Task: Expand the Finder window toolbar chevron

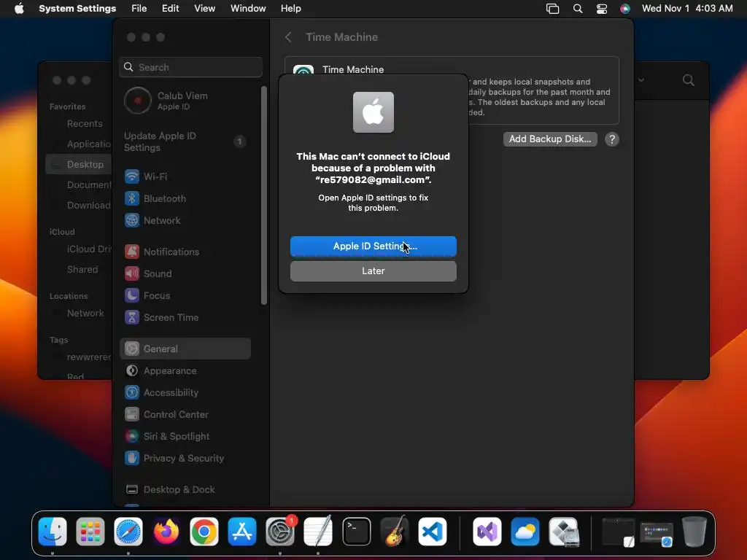Action: (641, 80)
